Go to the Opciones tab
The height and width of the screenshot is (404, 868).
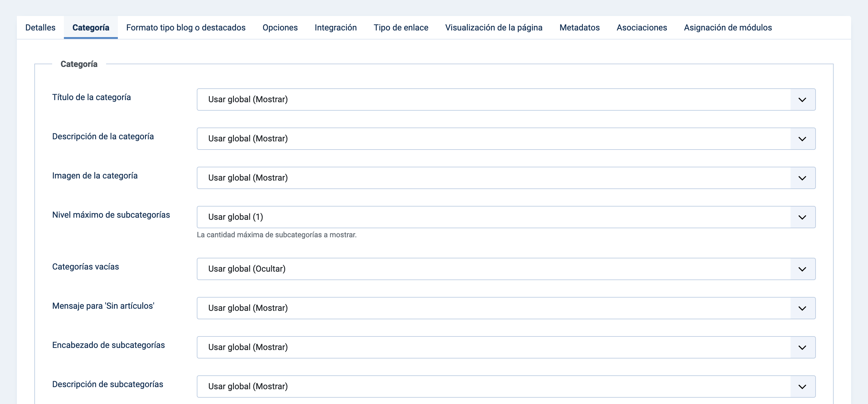pyautogui.click(x=280, y=27)
